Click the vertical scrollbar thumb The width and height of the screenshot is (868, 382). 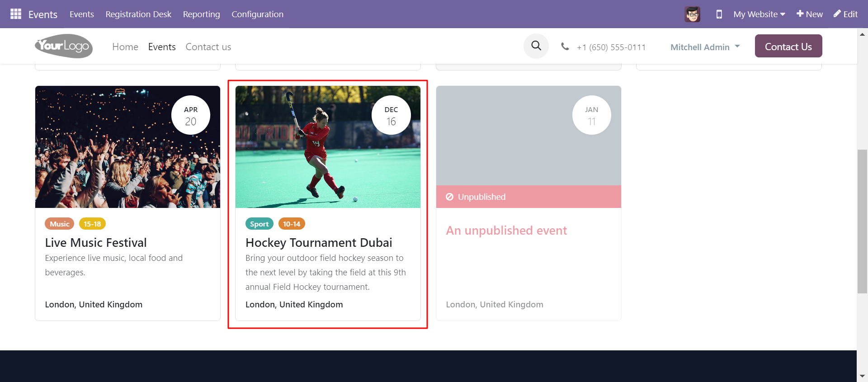pyautogui.click(x=862, y=222)
